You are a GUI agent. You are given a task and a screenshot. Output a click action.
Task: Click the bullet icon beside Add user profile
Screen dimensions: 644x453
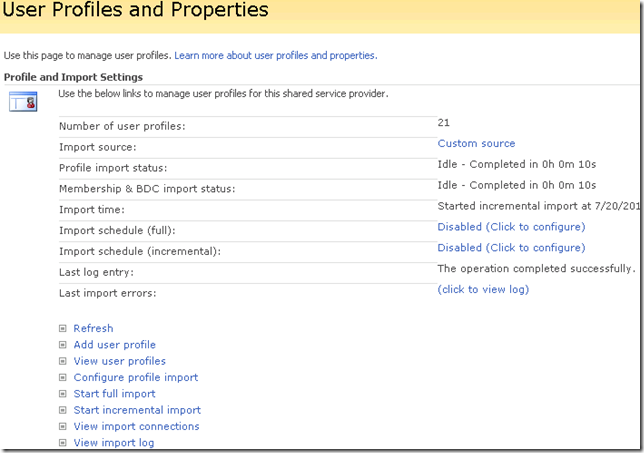tap(62, 345)
